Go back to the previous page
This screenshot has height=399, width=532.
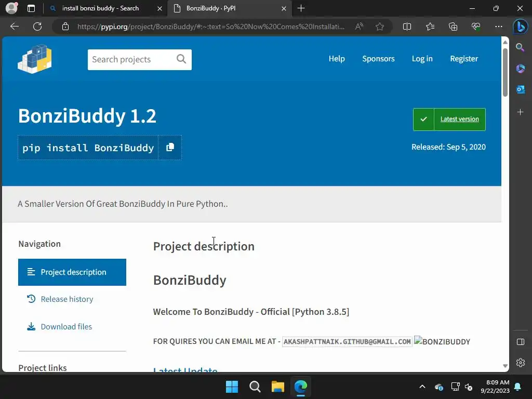click(14, 26)
